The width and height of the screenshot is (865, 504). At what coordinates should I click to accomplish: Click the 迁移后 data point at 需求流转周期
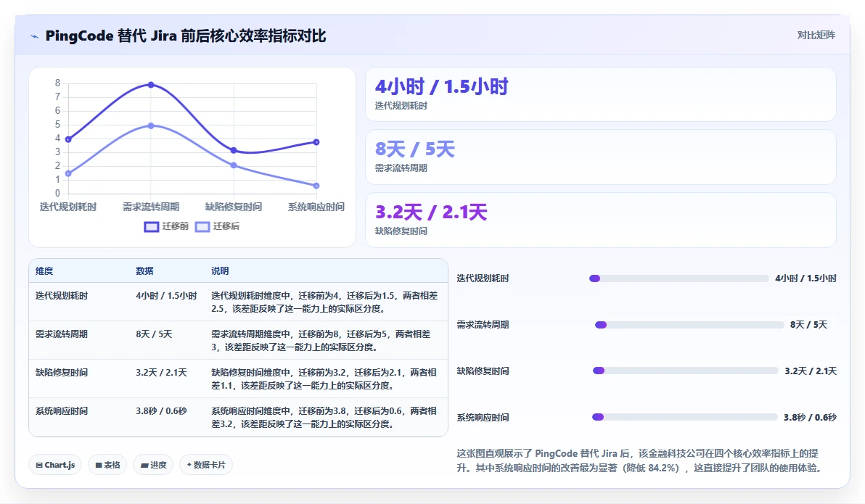[x=151, y=125]
